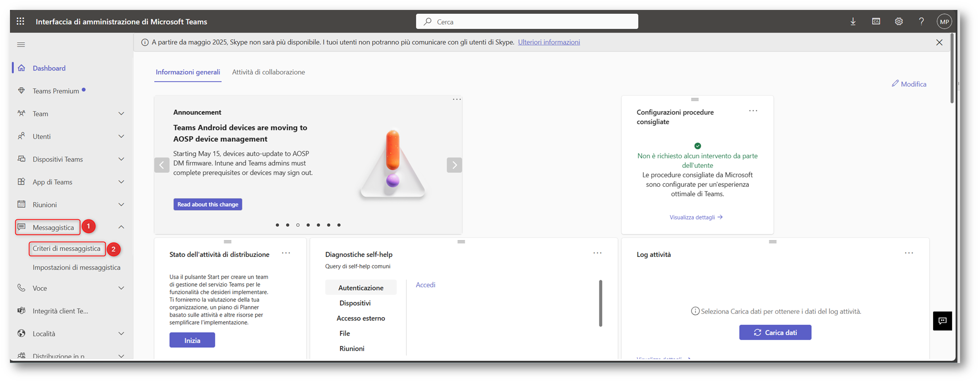Click the Messaggistica chat icon

coord(21,227)
